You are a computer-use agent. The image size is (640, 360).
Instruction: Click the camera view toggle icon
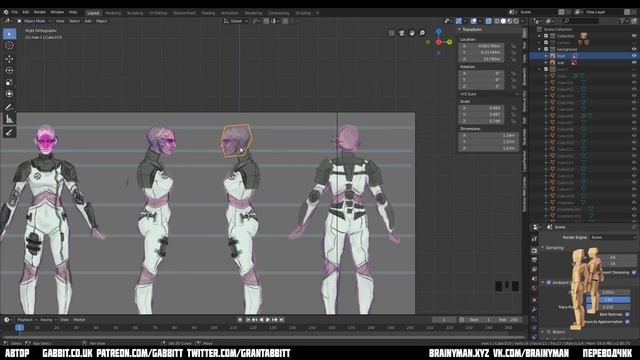[402, 33]
